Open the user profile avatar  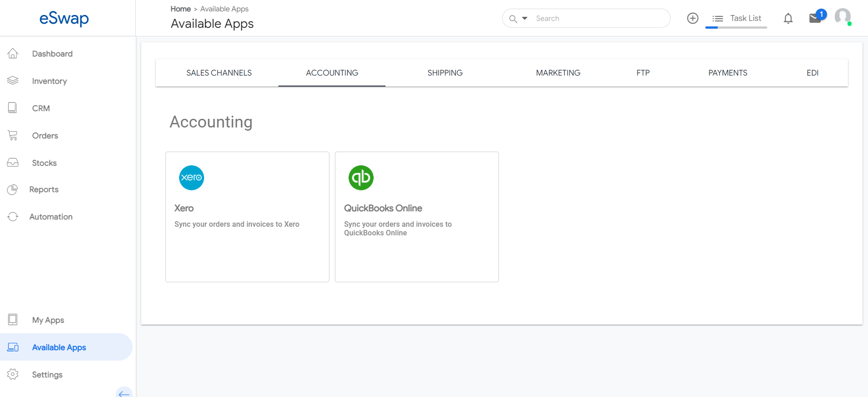click(x=842, y=17)
